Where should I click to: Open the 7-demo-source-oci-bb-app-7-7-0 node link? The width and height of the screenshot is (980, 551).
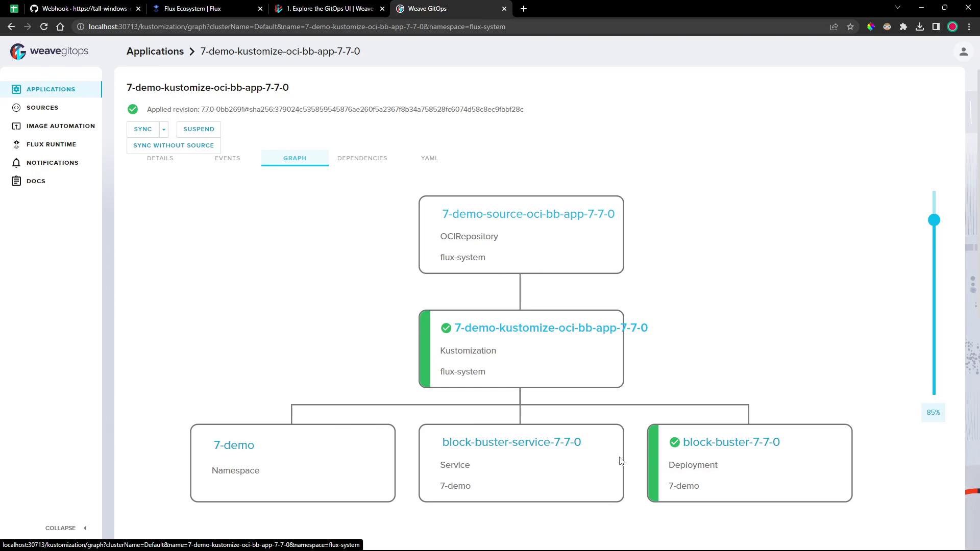pyautogui.click(x=528, y=214)
